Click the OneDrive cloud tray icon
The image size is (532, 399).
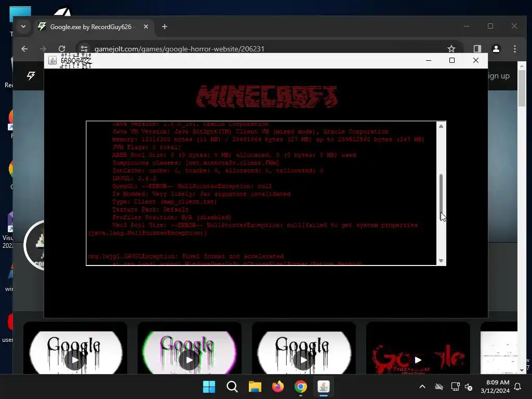coord(439,387)
